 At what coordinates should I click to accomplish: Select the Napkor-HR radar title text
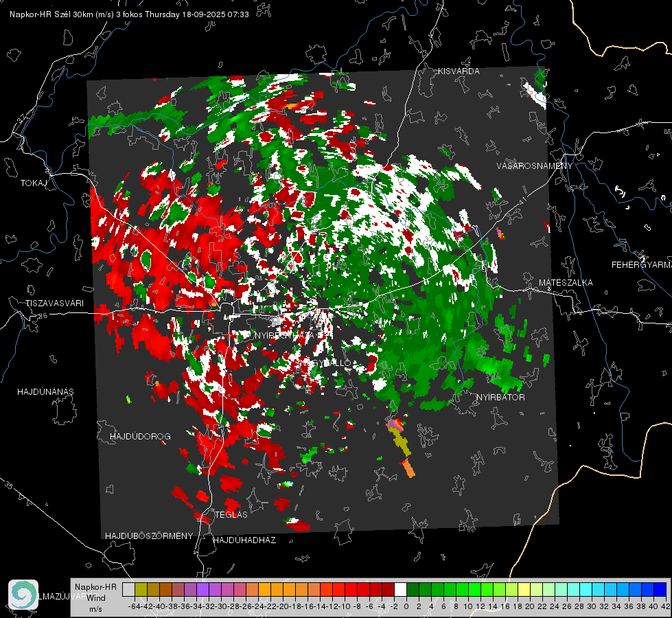(x=129, y=14)
